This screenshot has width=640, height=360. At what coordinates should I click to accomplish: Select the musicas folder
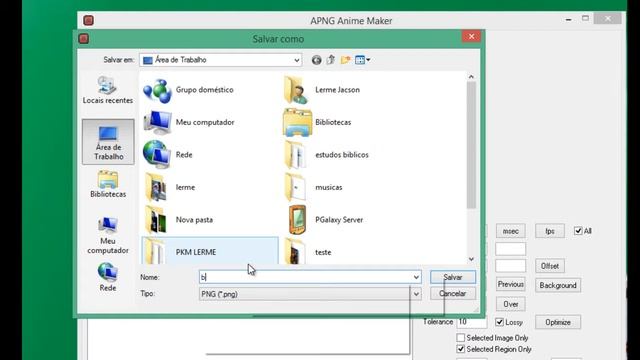[313, 187]
